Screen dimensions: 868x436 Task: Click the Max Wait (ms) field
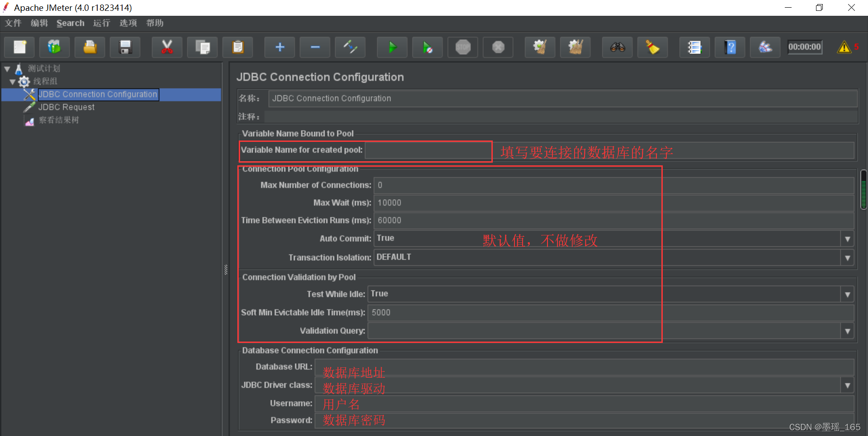click(x=614, y=203)
